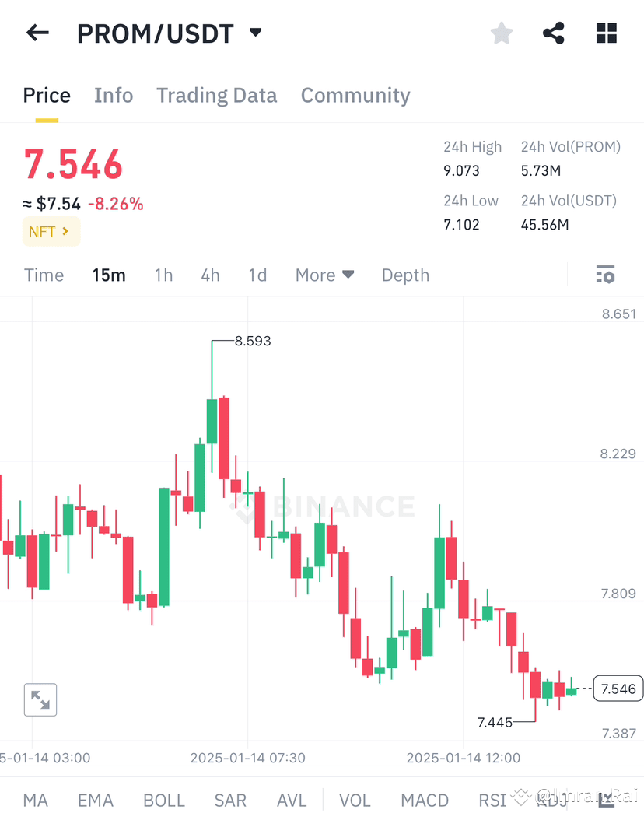
Task: Open the PROM/USDT pair selector dropdown
Action: pos(255,32)
